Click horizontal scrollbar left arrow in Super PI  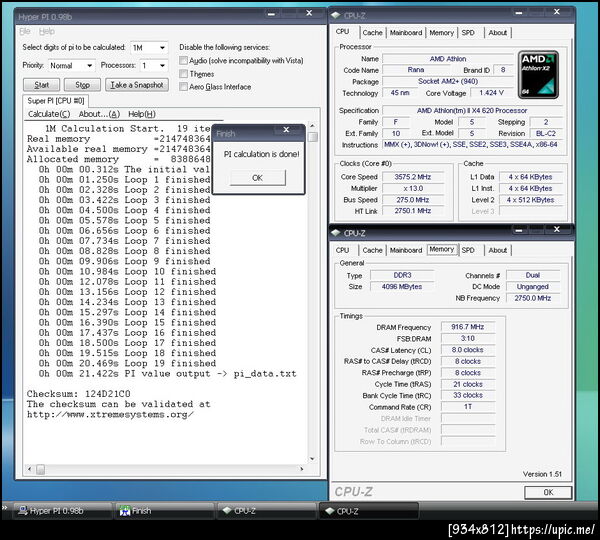(29, 468)
